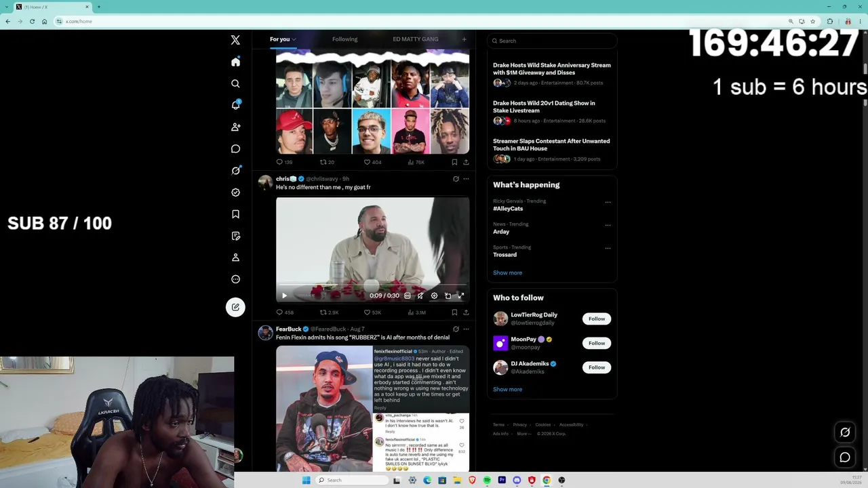
Task: Bookmark the chris post
Action: coord(454,312)
